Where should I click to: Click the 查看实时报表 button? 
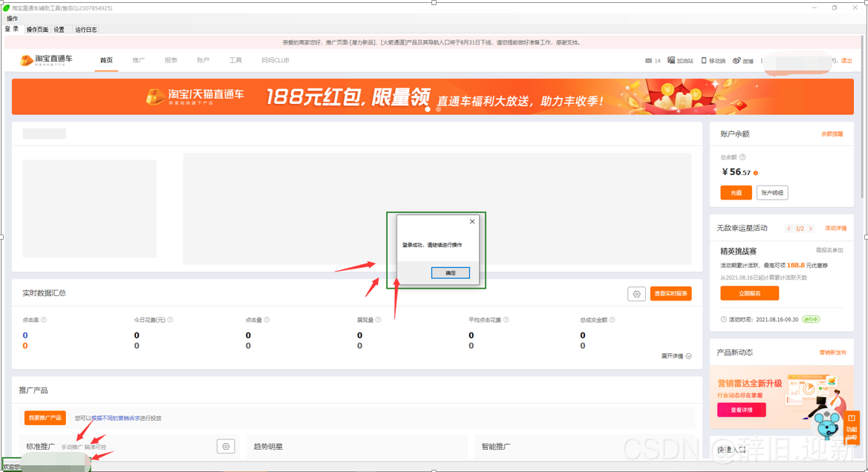pos(671,294)
